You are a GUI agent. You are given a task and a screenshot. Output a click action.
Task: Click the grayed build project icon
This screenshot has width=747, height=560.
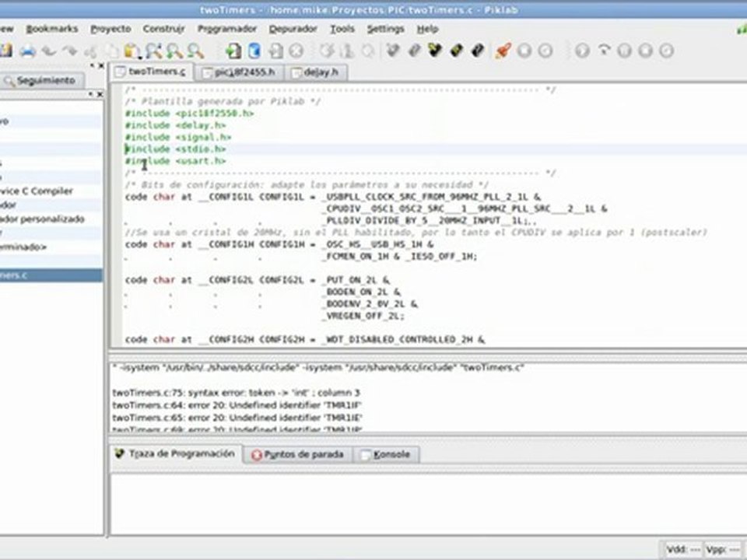[348, 51]
